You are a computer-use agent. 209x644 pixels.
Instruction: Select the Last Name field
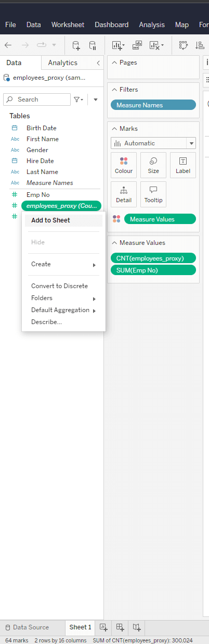[42, 172]
